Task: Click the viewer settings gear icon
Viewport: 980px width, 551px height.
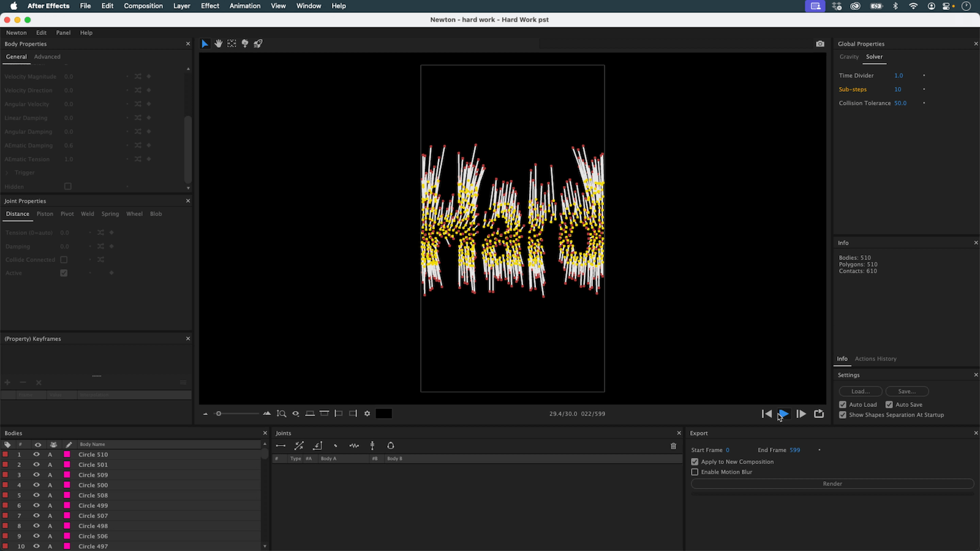Action: click(367, 414)
